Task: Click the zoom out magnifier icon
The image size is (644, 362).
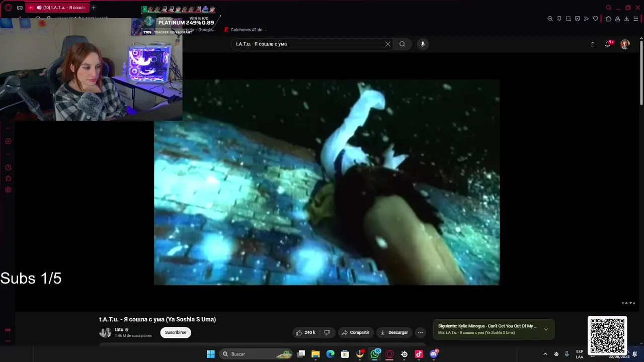Action: click(x=550, y=19)
